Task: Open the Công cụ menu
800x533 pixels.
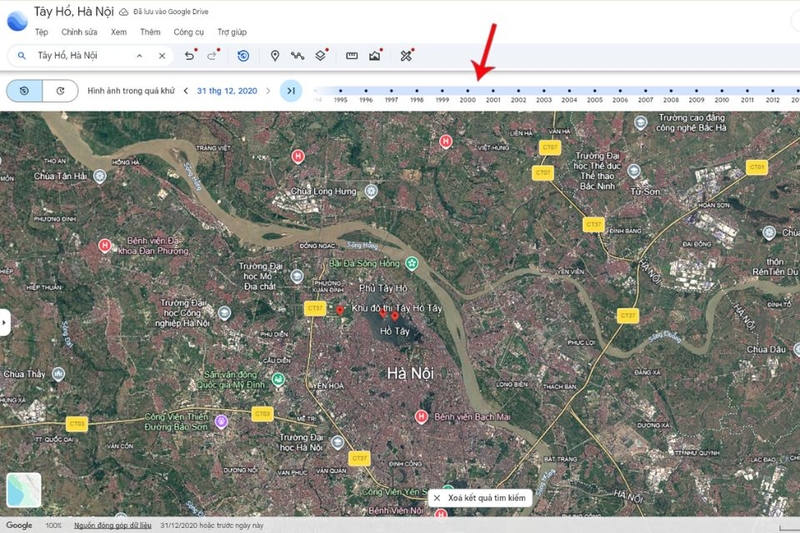Action: pyautogui.click(x=189, y=32)
